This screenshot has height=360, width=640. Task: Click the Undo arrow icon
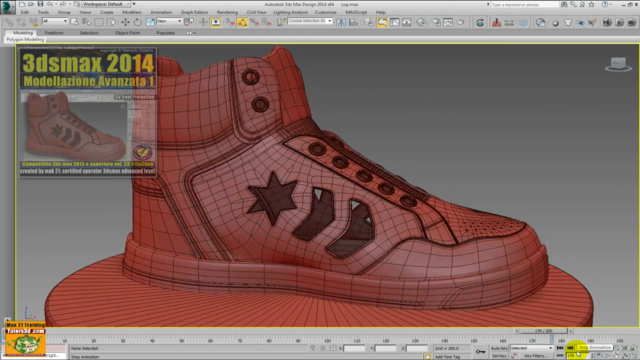point(49,4)
